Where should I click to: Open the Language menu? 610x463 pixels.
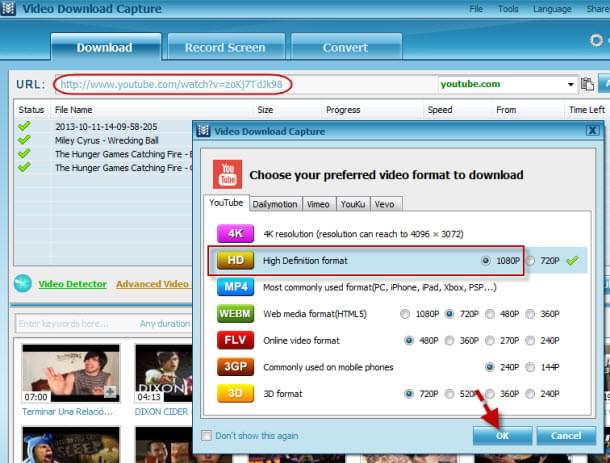click(x=552, y=9)
